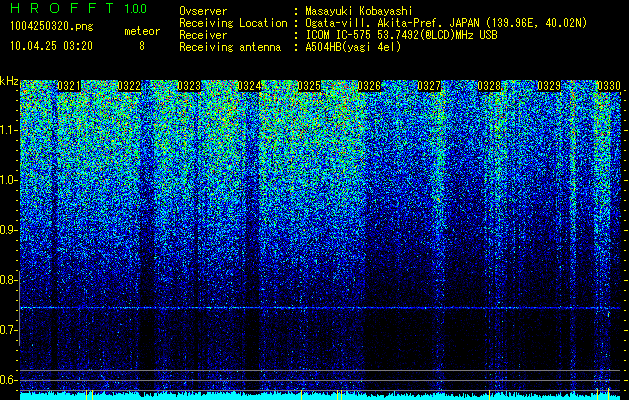Click the 0326 time marker label
The height and width of the screenshot is (400, 629).
click(x=369, y=86)
